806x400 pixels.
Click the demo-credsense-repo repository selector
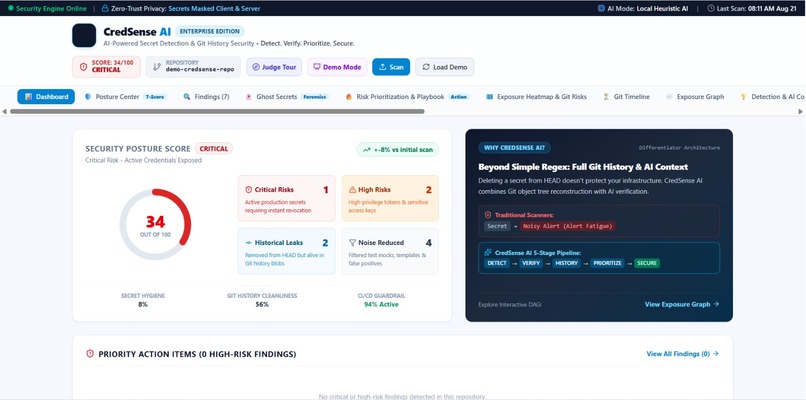click(x=193, y=67)
